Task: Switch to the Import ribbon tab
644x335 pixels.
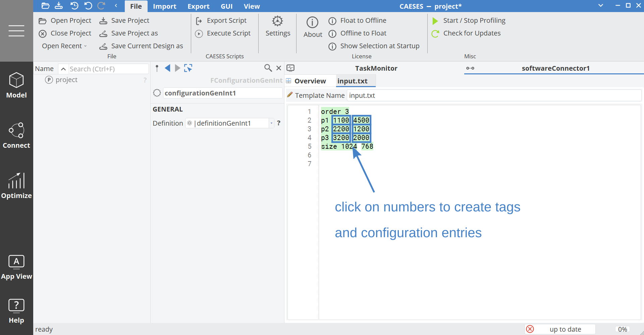Action: click(x=164, y=6)
